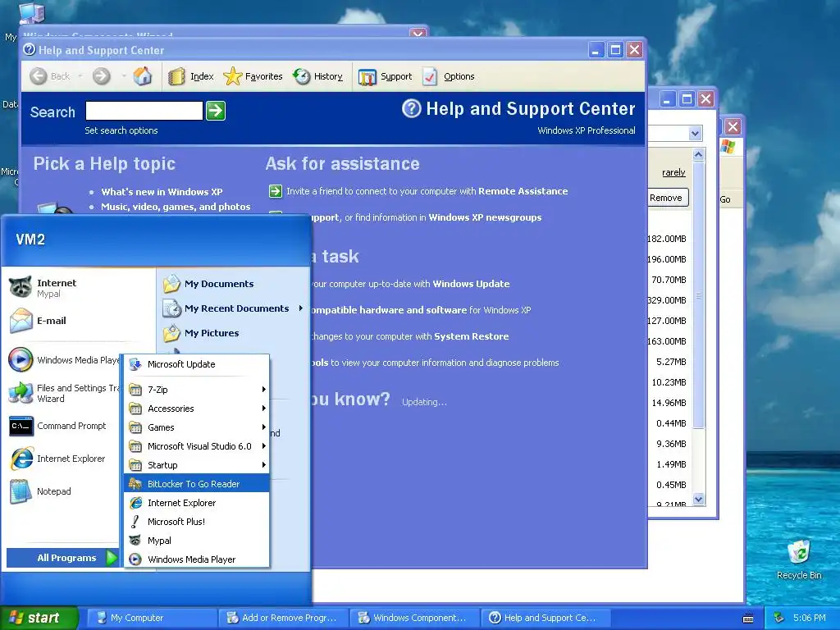Click the Remove button in Add or Remove Programs
Image resolution: width=840 pixels, height=630 pixels.
[668, 198]
